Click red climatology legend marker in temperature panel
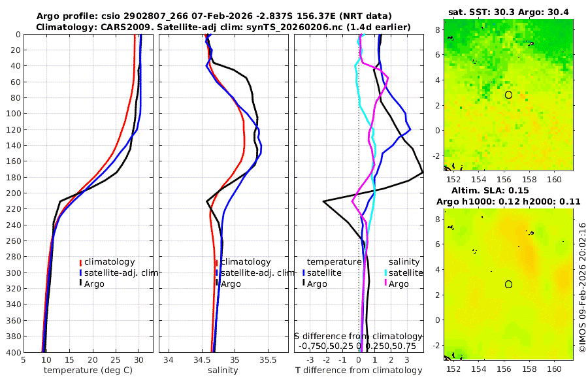The height and width of the screenshot is (379, 588). pos(80,262)
